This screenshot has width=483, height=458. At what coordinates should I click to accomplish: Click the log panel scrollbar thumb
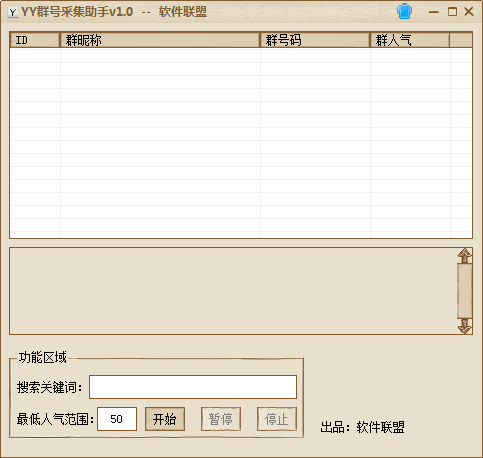point(465,291)
